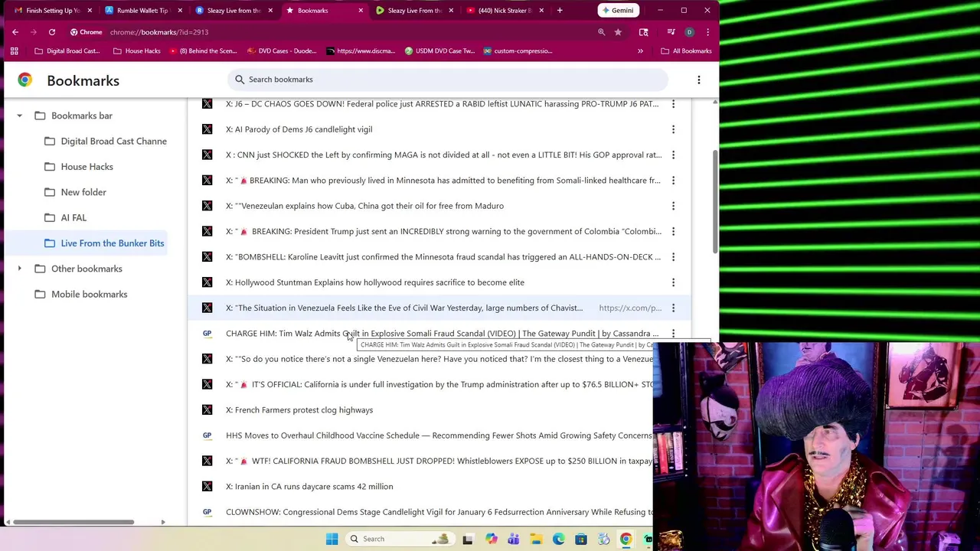Image resolution: width=980 pixels, height=551 pixels.
Task: Bookmark this tab with the star icon
Action: (x=618, y=32)
